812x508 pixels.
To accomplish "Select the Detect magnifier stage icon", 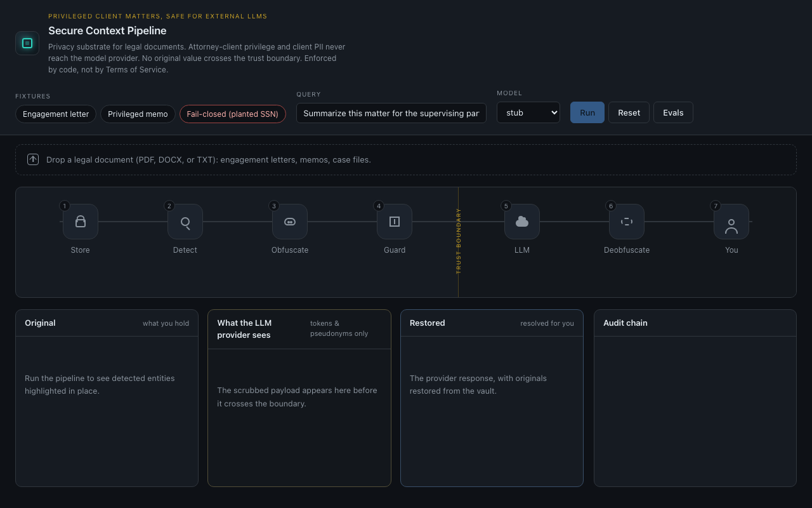I will (185, 222).
